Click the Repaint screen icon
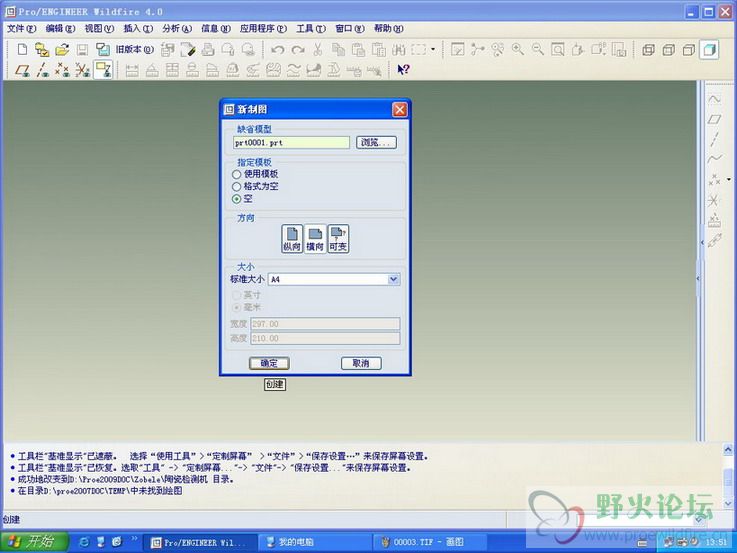Screen dimensions: 737x553 (457, 49)
